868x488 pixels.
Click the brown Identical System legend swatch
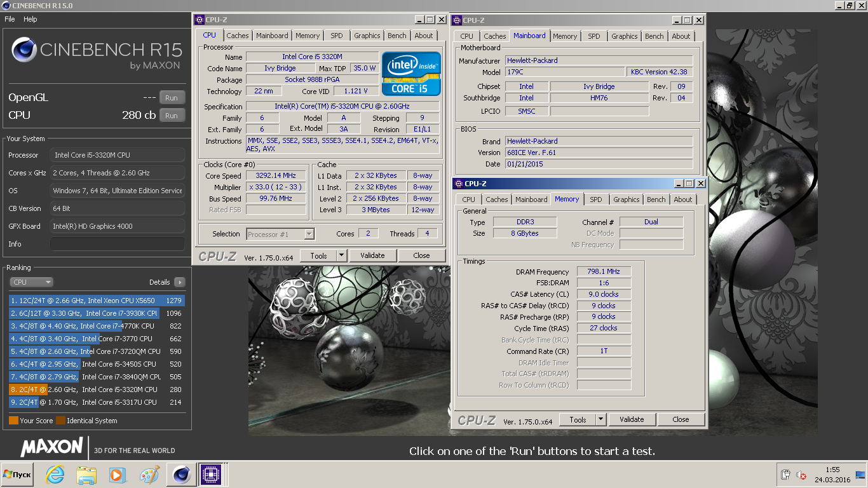pyautogui.click(x=60, y=421)
